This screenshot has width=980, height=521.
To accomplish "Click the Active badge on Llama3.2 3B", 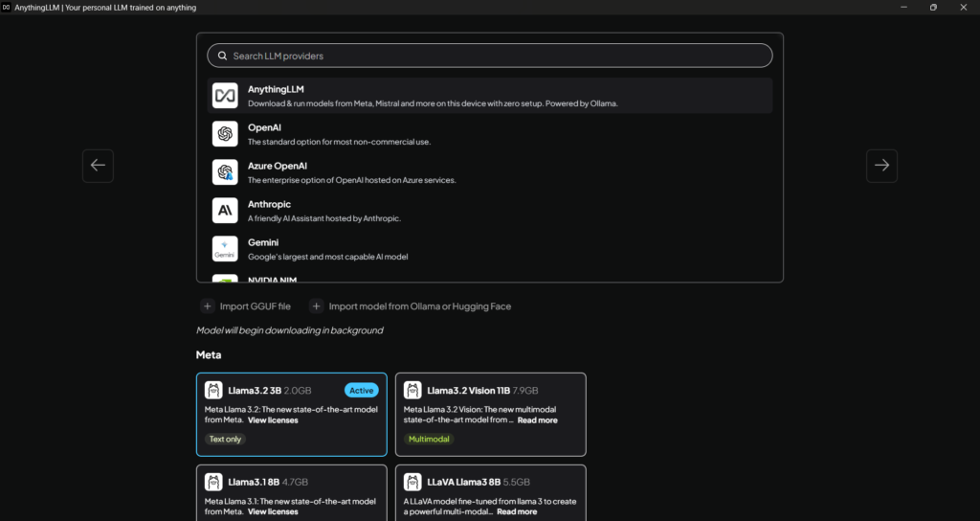I will tap(361, 391).
